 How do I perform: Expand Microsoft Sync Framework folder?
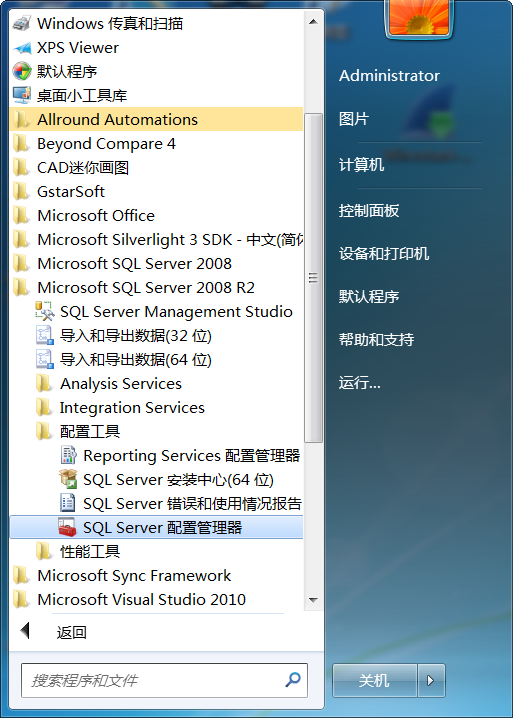click(156, 575)
